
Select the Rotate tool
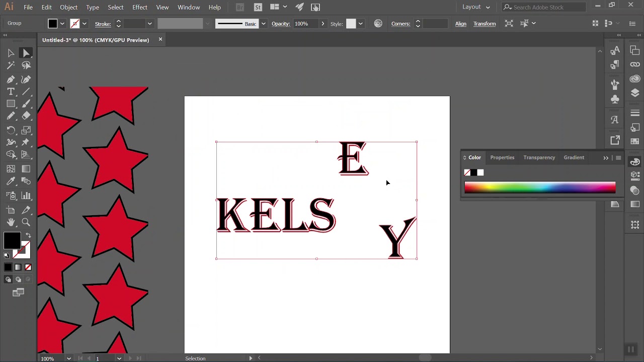(11, 130)
